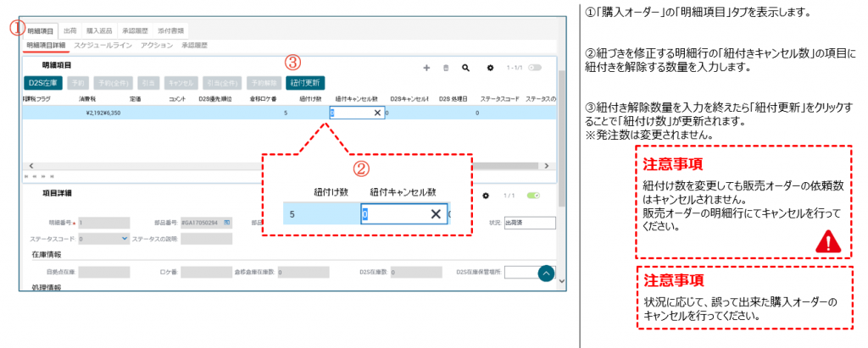
Task: Expand the ステータスコード dropdown
Action: pyautogui.click(x=125, y=239)
